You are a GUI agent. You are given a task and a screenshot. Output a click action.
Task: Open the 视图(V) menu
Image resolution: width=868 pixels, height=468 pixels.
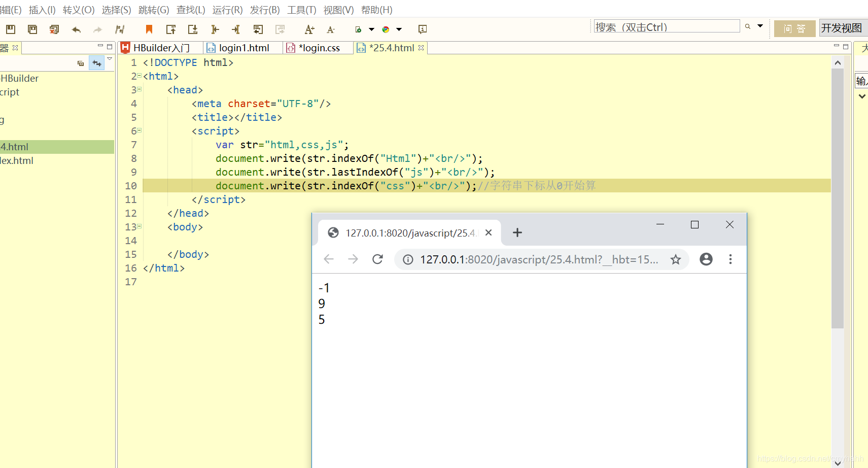338,10
